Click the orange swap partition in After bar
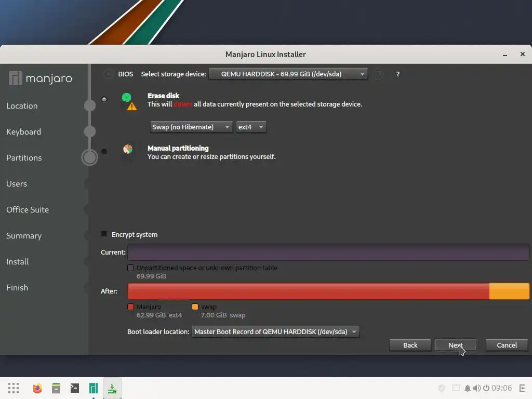 click(x=509, y=291)
